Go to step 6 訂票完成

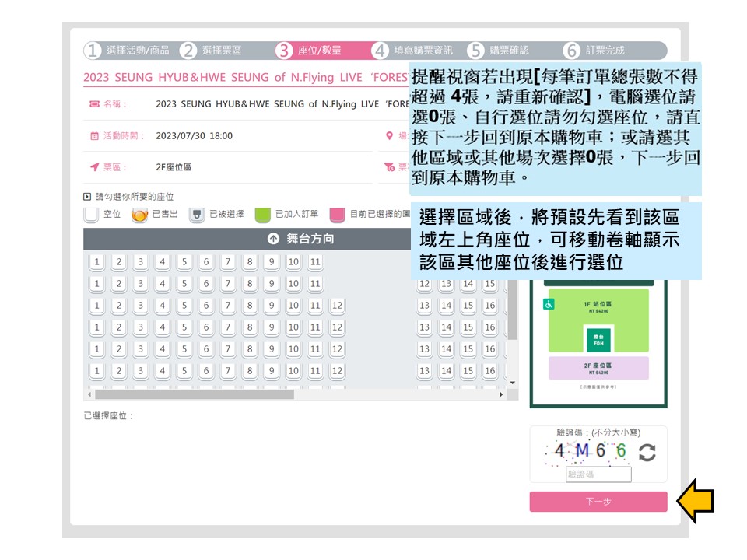[x=594, y=51]
